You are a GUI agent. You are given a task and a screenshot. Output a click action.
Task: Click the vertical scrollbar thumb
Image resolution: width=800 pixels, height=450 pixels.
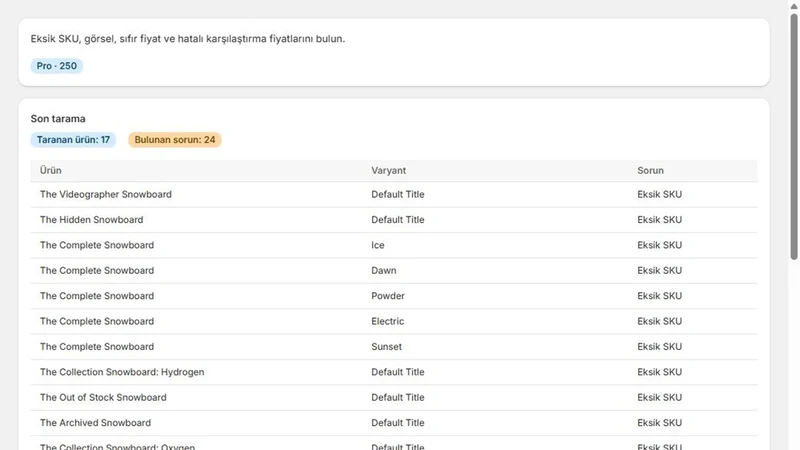click(794, 137)
